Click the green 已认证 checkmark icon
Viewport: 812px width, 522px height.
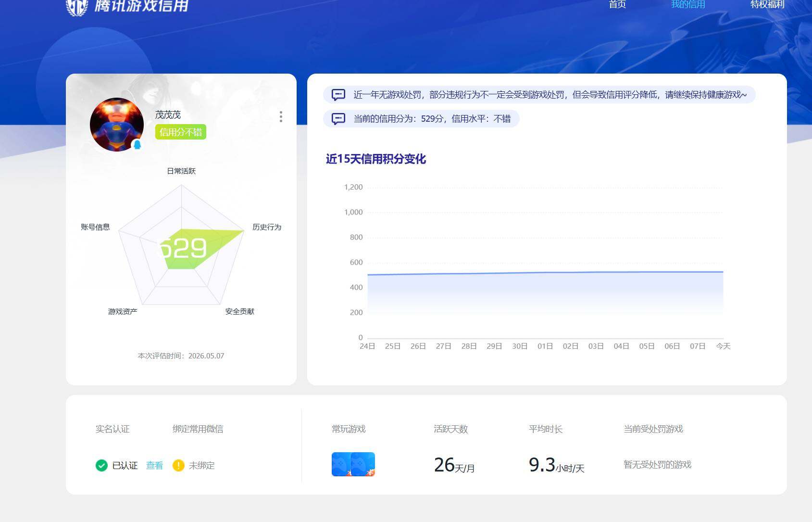point(101,465)
